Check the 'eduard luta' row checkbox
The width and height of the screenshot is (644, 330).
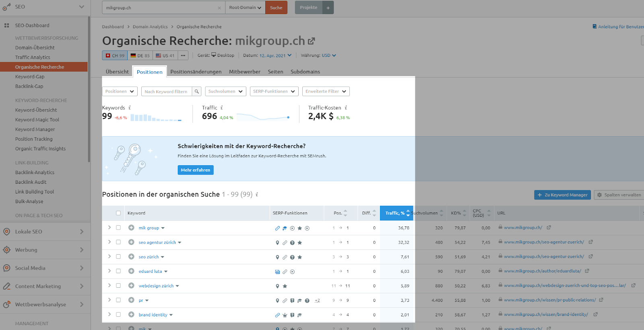(118, 271)
